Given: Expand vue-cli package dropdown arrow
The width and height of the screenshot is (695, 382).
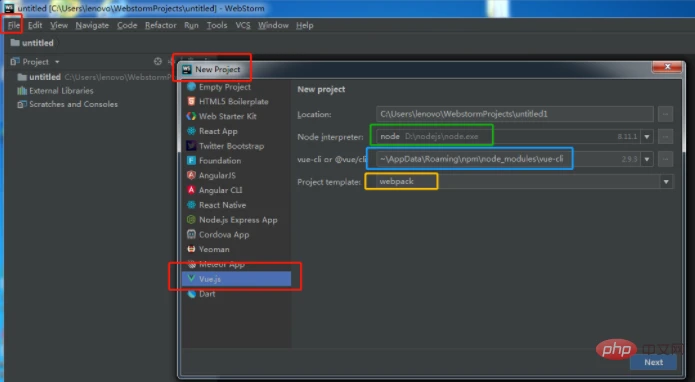Looking at the screenshot, I should click(x=647, y=159).
